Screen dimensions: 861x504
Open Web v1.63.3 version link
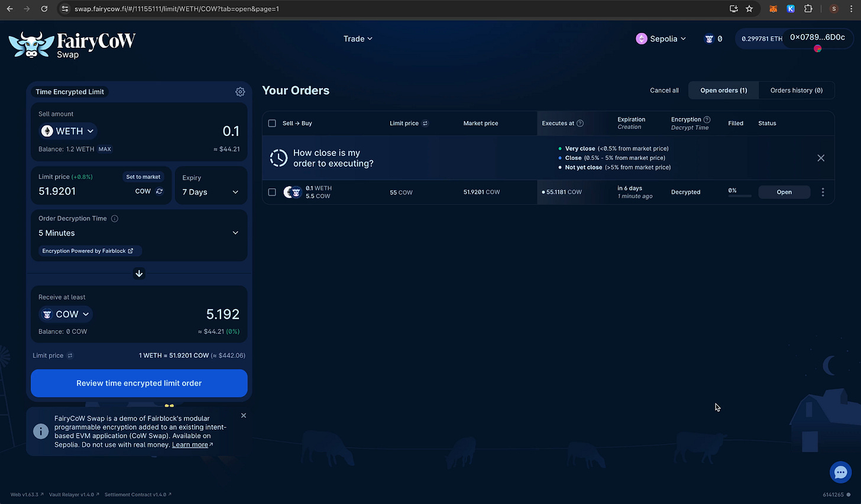coord(27,495)
